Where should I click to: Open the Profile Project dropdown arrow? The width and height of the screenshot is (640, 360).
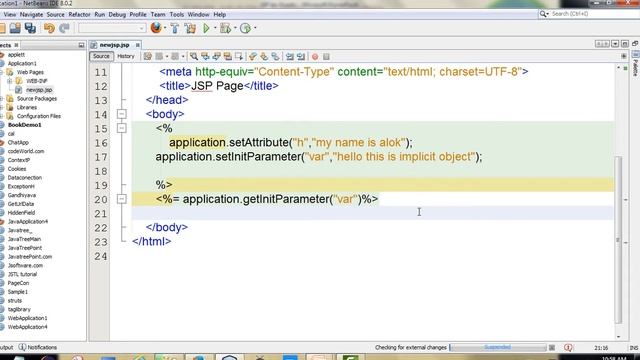pyautogui.click(x=255, y=28)
